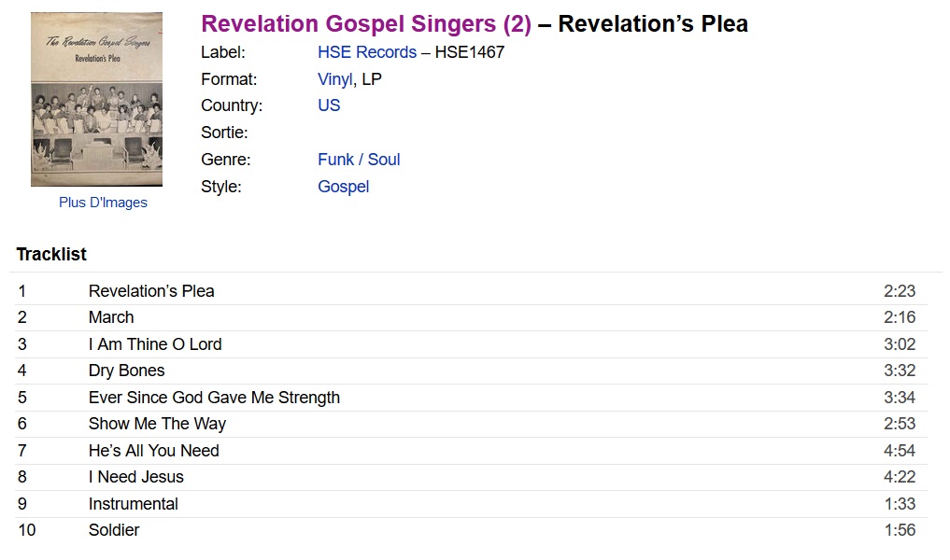Viewport: 950px width, 560px height.
Task: Click the Plus D'Images link
Action: click(103, 203)
